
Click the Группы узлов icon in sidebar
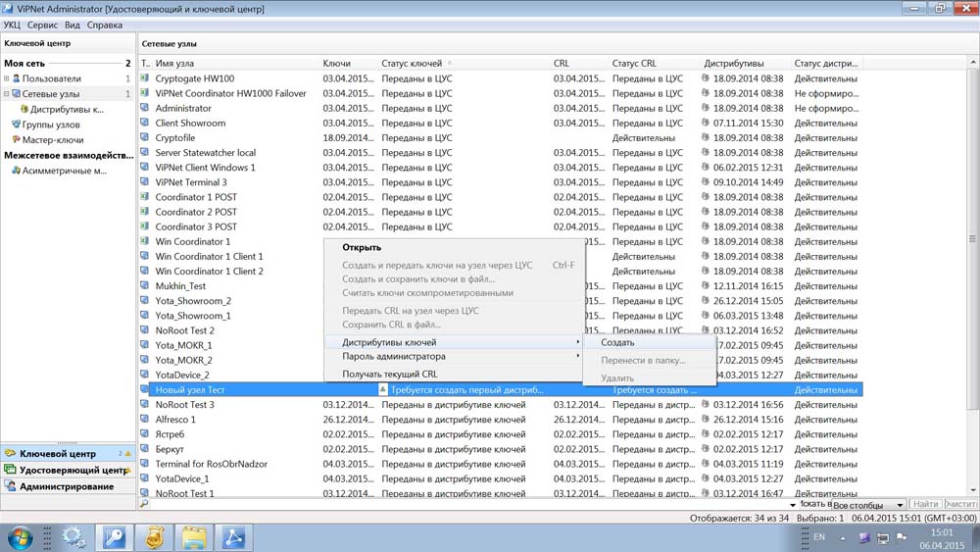[x=17, y=124]
